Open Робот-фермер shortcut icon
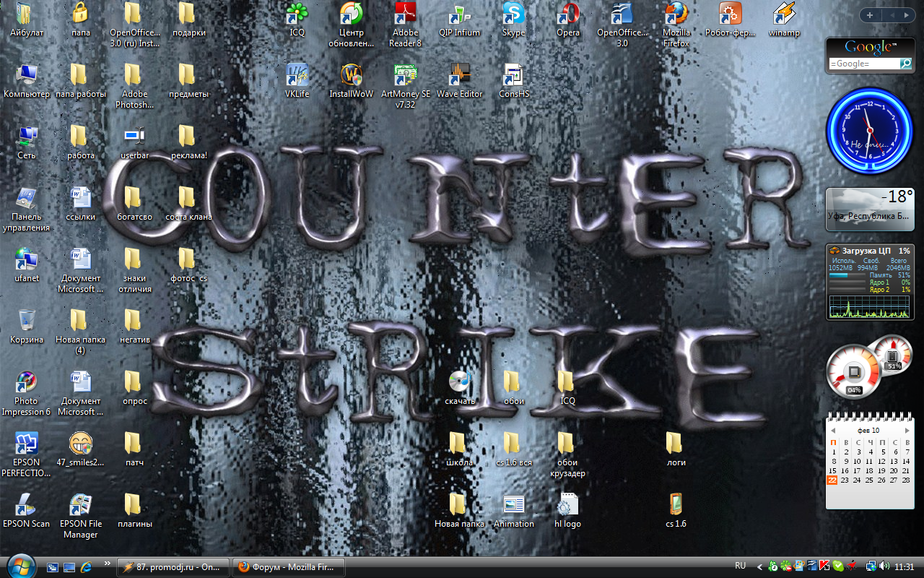 tap(730, 13)
